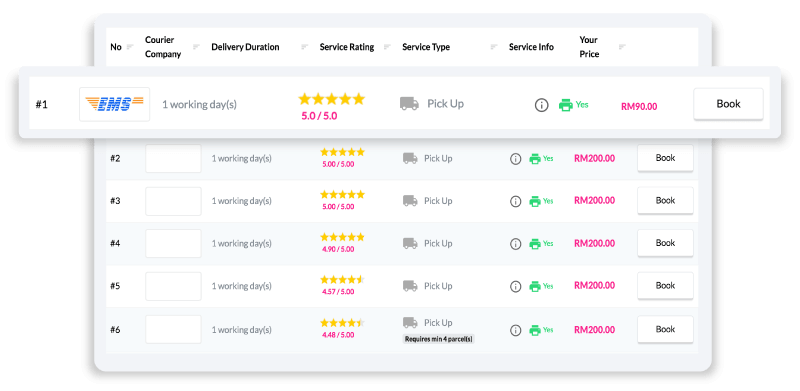Toggle sorting on Service Rating column
Screen dimensions: 800x391
pos(387,47)
